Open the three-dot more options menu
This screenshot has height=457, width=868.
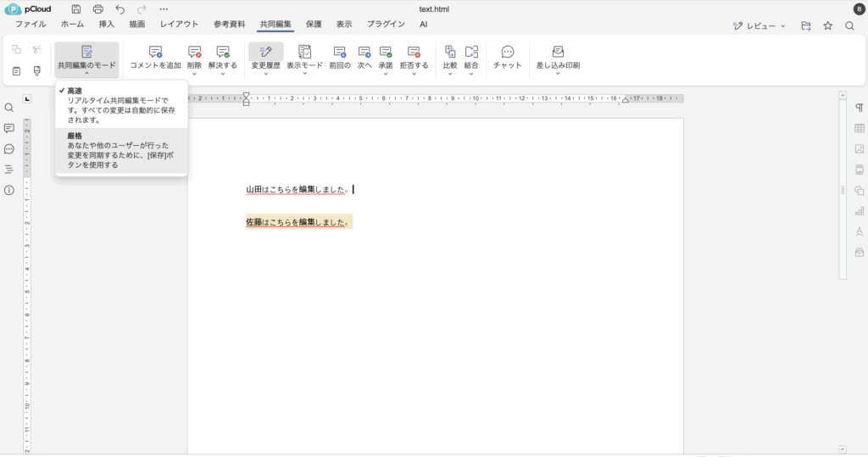[x=164, y=8]
